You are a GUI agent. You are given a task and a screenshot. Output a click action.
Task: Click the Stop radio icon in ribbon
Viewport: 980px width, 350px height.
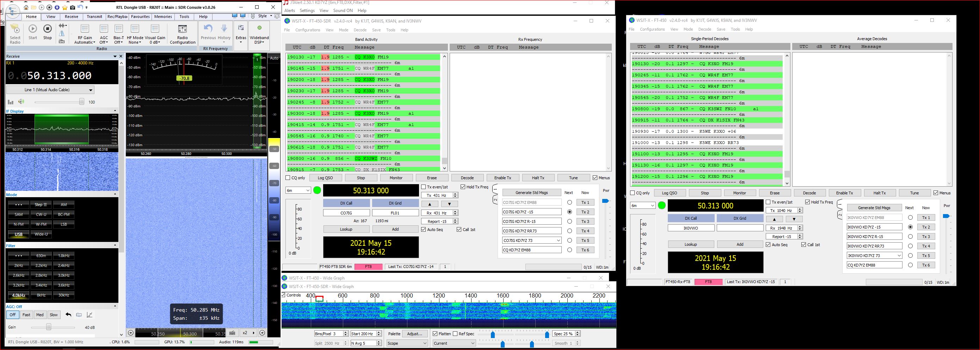48,29
